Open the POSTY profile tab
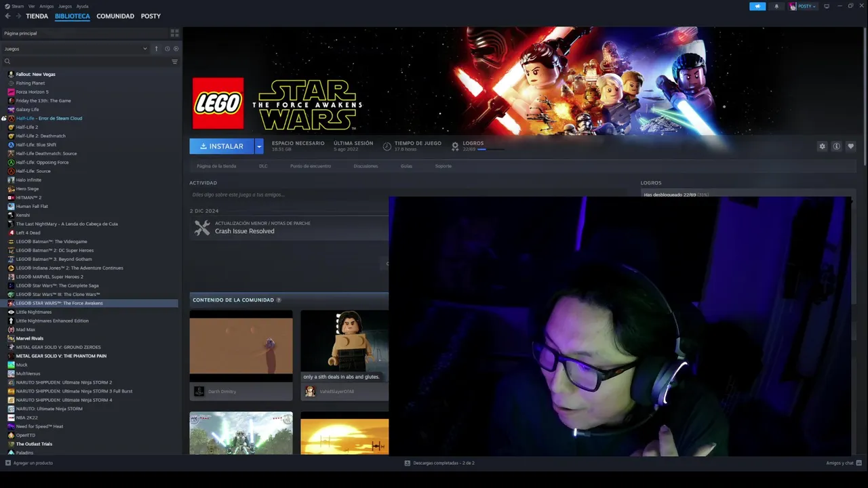Viewport: 868px width, 488px height. (151, 16)
